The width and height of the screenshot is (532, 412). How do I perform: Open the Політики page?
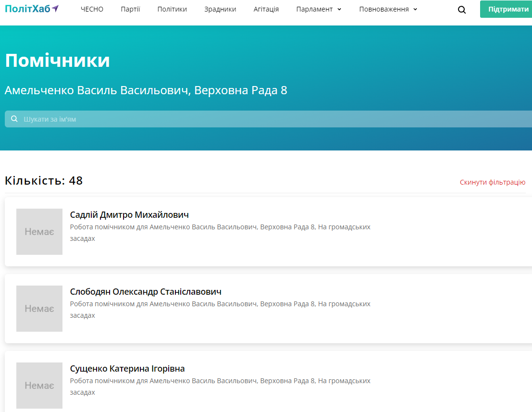[172, 9]
